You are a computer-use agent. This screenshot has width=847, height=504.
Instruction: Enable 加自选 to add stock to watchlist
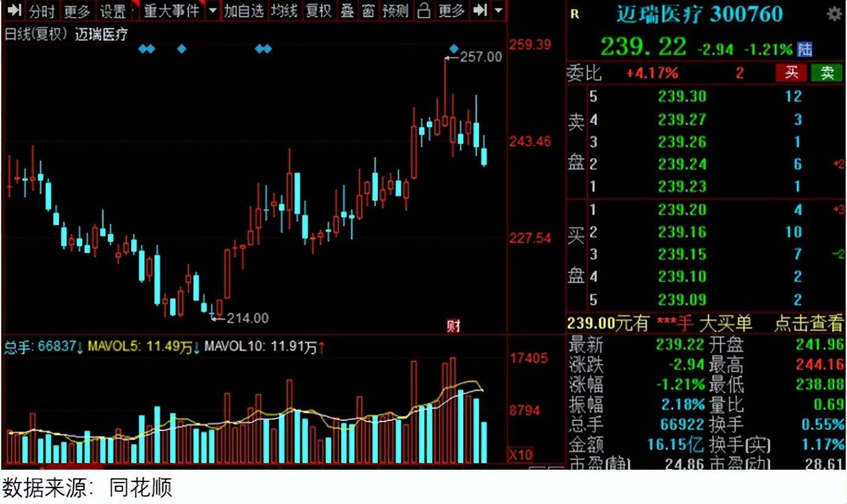(244, 10)
